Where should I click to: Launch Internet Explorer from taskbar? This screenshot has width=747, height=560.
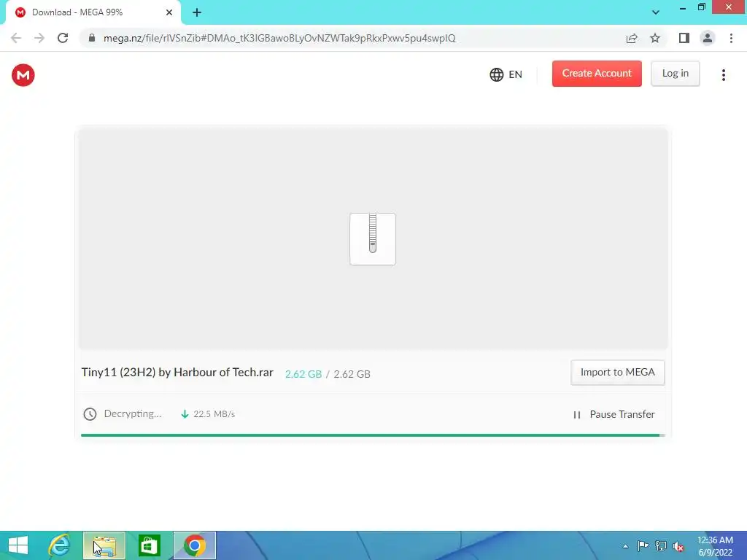pos(60,545)
